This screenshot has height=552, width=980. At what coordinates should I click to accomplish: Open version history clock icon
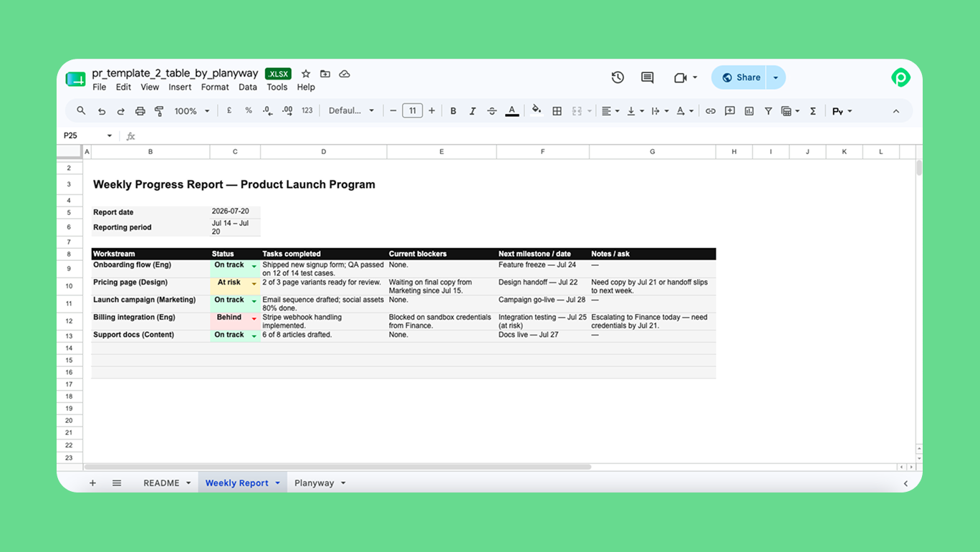click(618, 77)
